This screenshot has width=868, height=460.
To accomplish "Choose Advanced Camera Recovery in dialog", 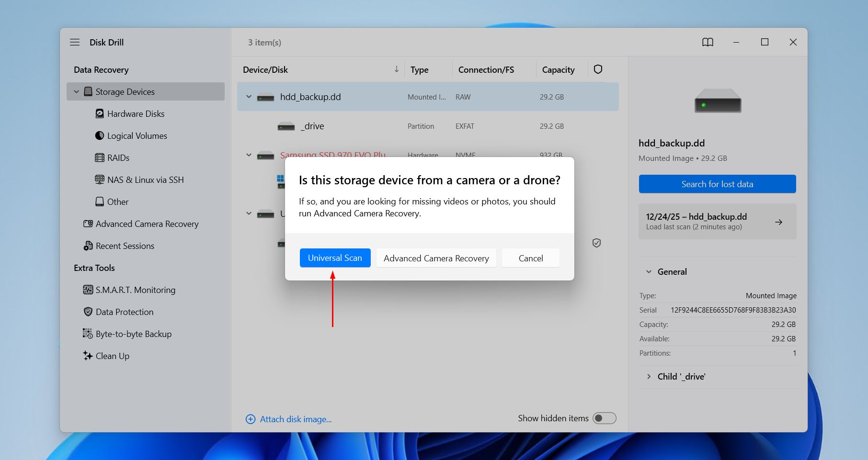I will (x=436, y=258).
